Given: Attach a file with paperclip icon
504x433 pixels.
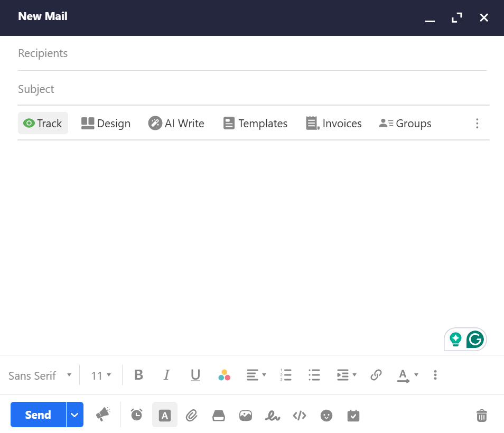Looking at the screenshot, I should 192,416.
